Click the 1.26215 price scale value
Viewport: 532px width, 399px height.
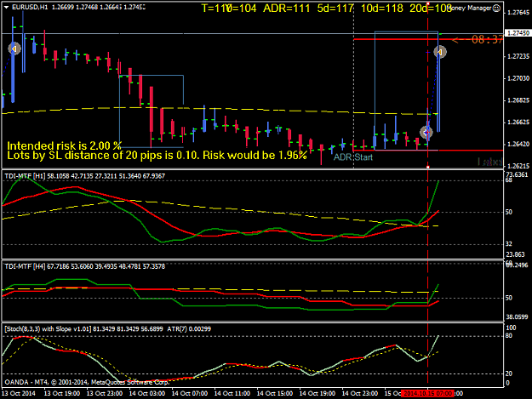pyautogui.click(x=518, y=167)
